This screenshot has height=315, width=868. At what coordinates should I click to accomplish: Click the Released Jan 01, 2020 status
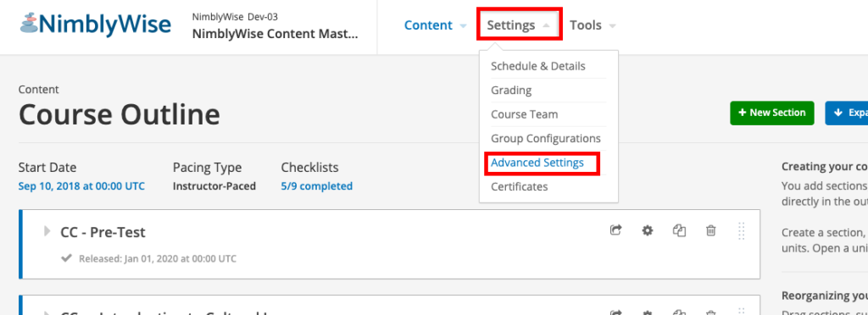(x=157, y=258)
